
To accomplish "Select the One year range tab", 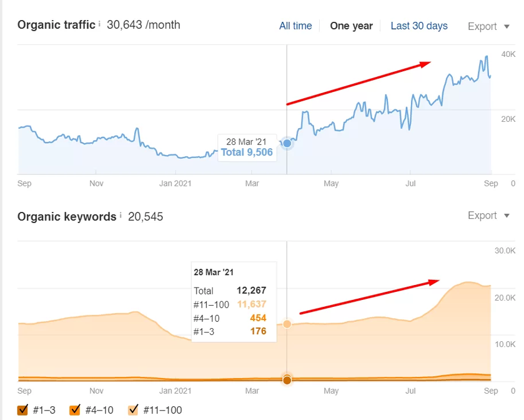I will [x=351, y=26].
